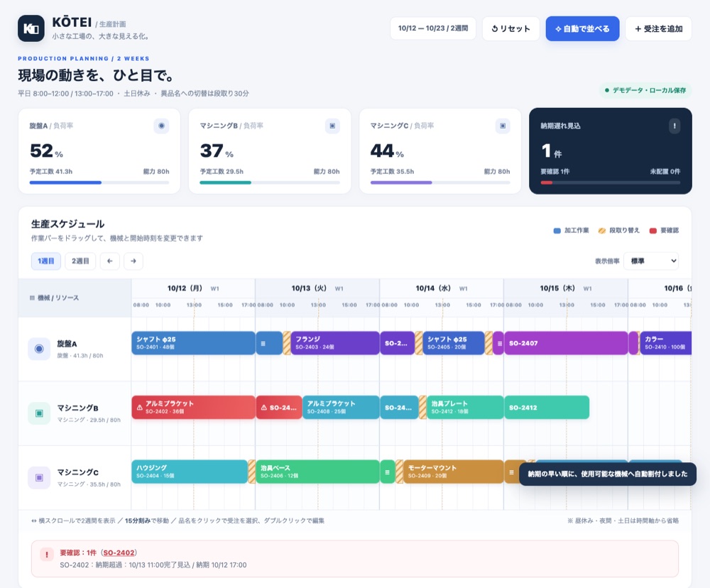This screenshot has width=710, height=588.
Task: Click the マシニングC row machine icon
Action: click(39, 477)
